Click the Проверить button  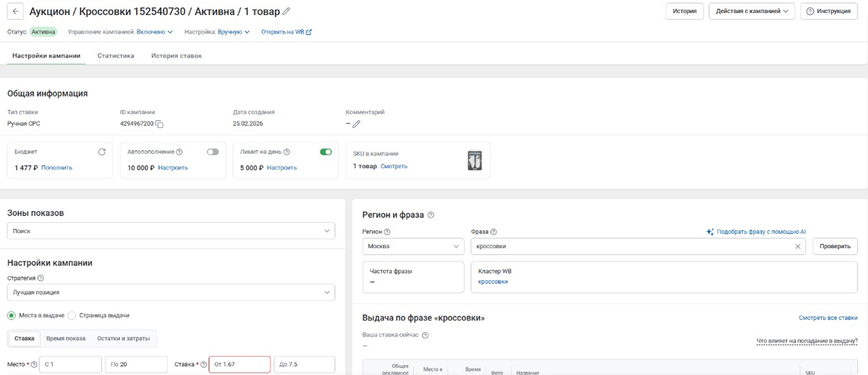pyautogui.click(x=835, y=247)
